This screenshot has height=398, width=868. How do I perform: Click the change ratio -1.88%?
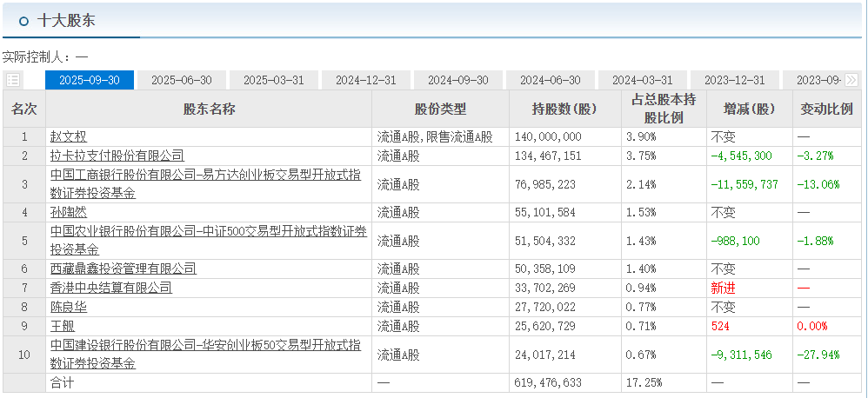pyautogui.click(x=815, y=241)
